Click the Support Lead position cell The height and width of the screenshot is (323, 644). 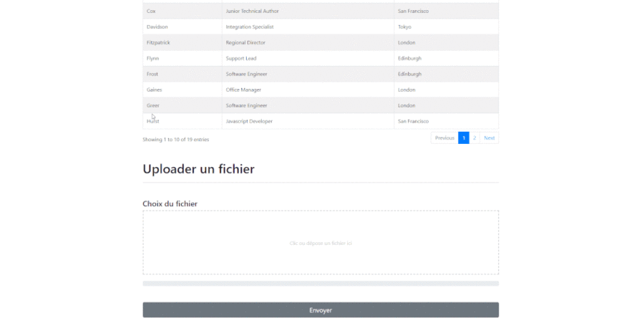click(x=241, y=59)
